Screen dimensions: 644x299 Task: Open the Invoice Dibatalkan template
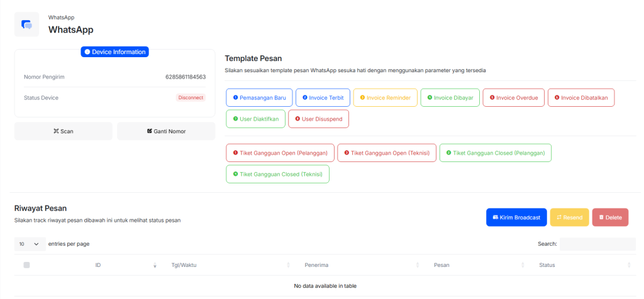[x=581, y=97]
